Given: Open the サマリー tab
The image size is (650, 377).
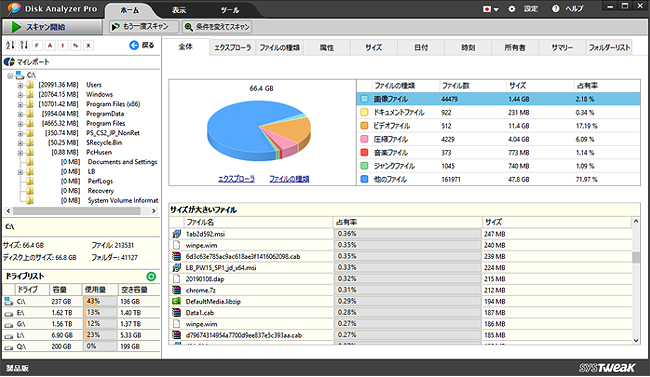Looking at the screenshot, I should (x=562, y=48).
